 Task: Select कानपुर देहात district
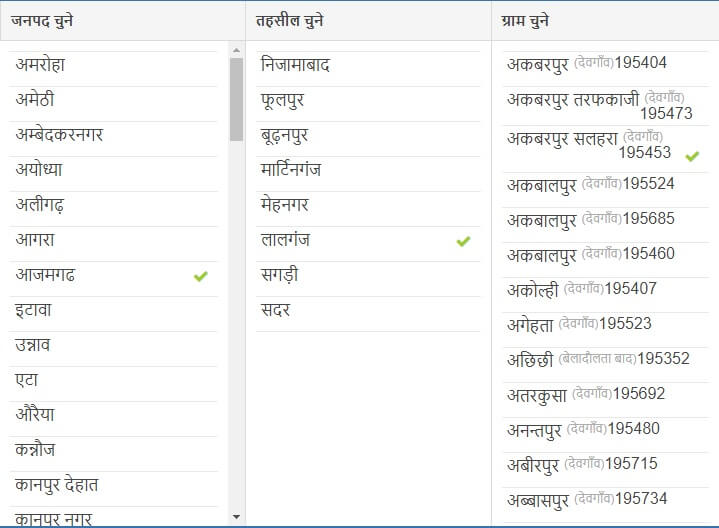click(x=113, y=489)
